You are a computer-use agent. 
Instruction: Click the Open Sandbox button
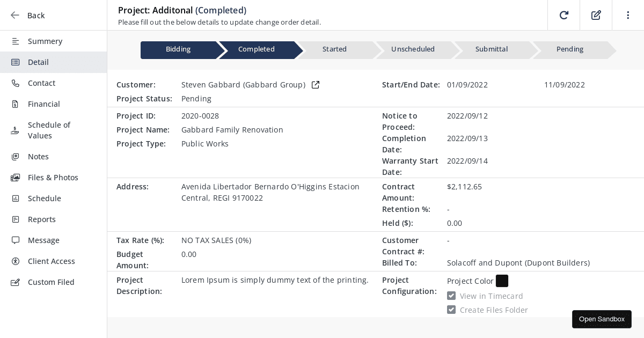602,319
